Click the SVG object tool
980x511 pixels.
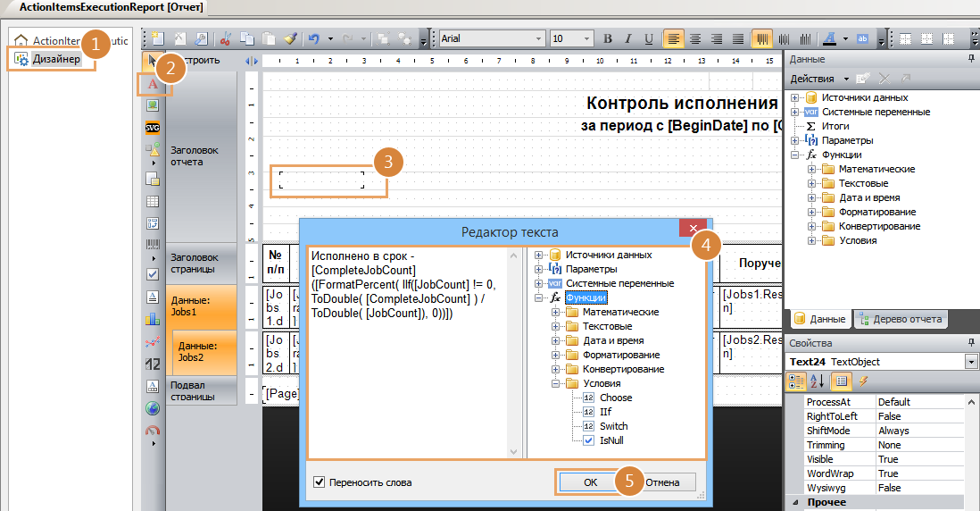pyautogui.click(x=153, y=127)
